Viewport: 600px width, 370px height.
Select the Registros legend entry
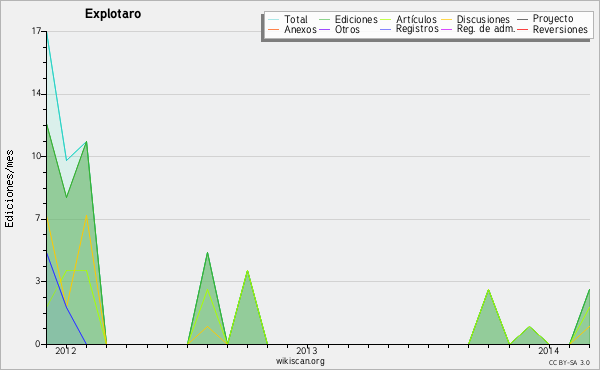tap(409, 29)
